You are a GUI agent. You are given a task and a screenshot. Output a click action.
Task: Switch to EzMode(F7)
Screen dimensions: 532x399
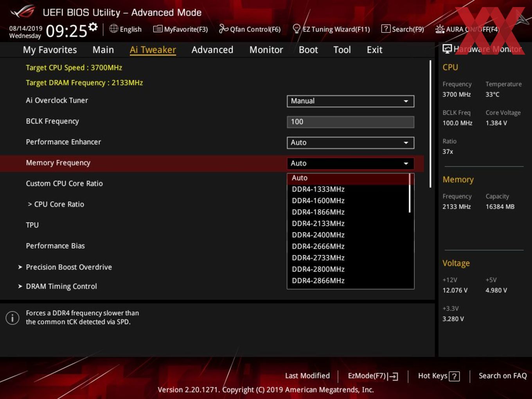pyautogui.click(x=373, y=376)
